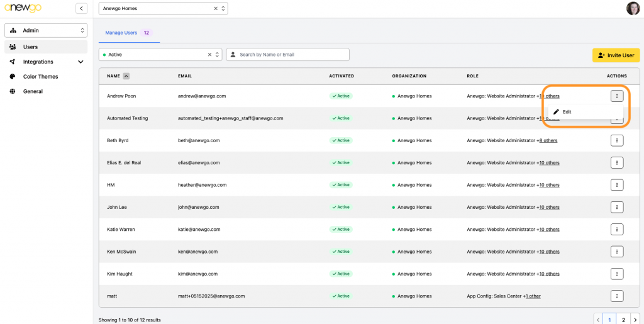Show matt's +1 other role
Image resolution: width=644 pixels, height=324 pixels.
click(x=533, y=296)
